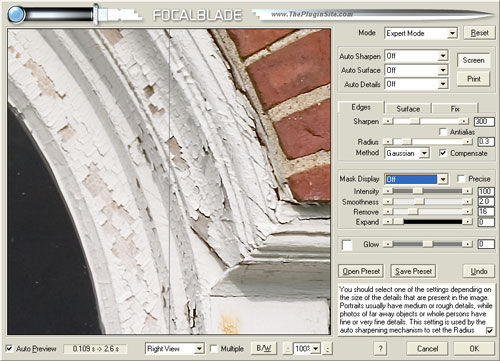This screenshot has height=361, width=500.
Task: Disable the Auto Preview checkbox
Action: tap(9, 349)
